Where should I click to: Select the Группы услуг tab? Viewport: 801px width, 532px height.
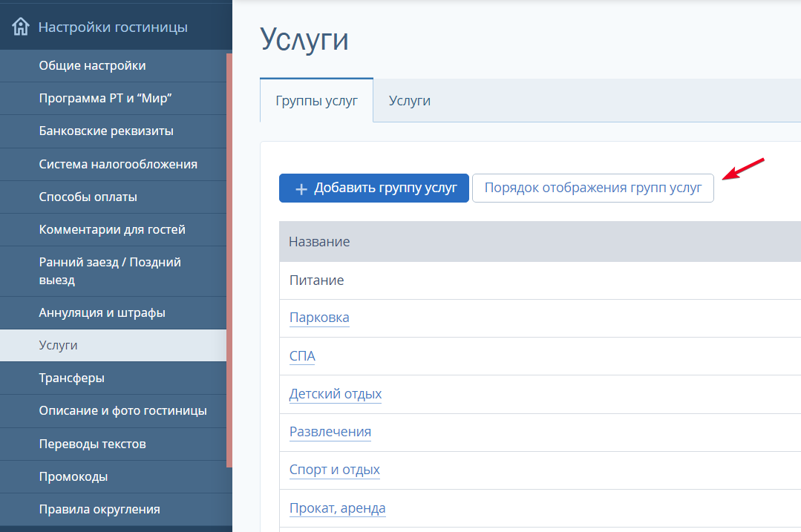tap(316, 101)
